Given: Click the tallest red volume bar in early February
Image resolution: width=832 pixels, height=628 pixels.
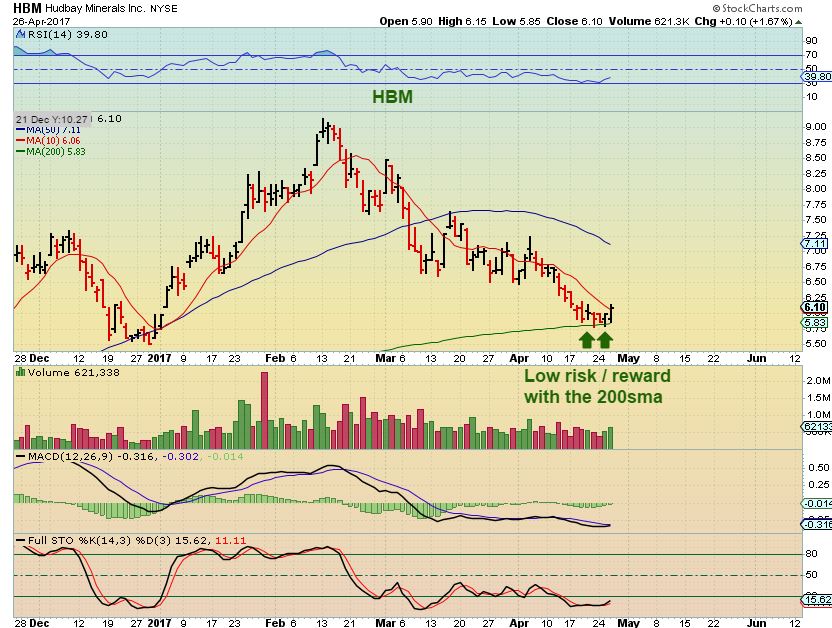Looking at the screenshot, I should 265,411.
